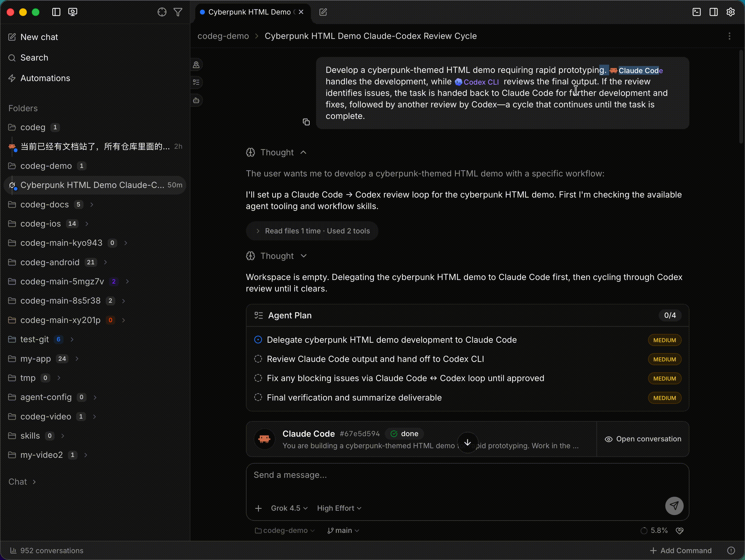This screenshot has height=560, width=745.
Task: Click the Claude Code agent avatar icon
Action: 264,439
